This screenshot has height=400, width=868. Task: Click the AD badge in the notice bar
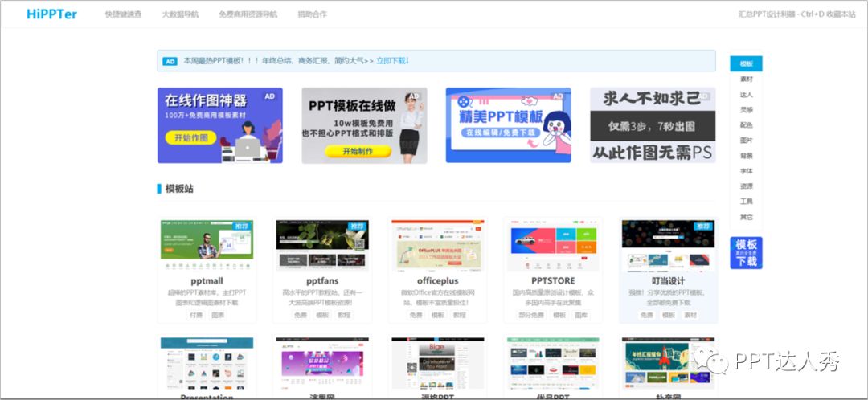[x=170, y=61]
